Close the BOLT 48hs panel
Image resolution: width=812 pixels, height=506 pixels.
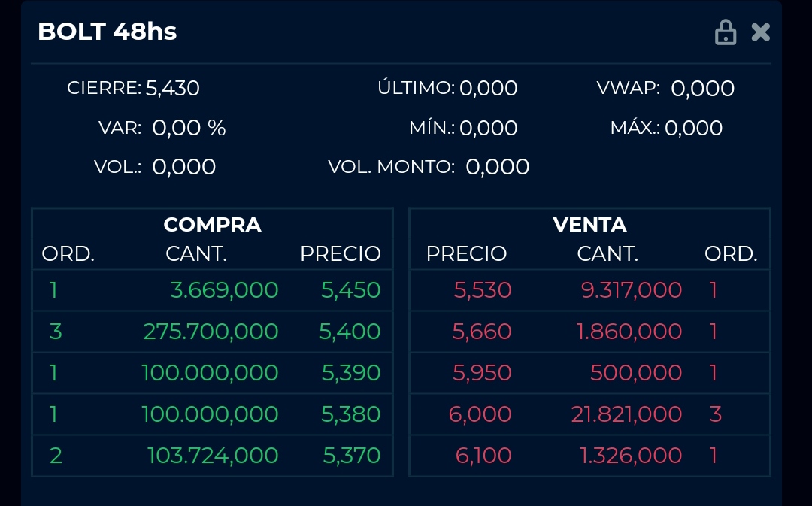tap(761, 32)
